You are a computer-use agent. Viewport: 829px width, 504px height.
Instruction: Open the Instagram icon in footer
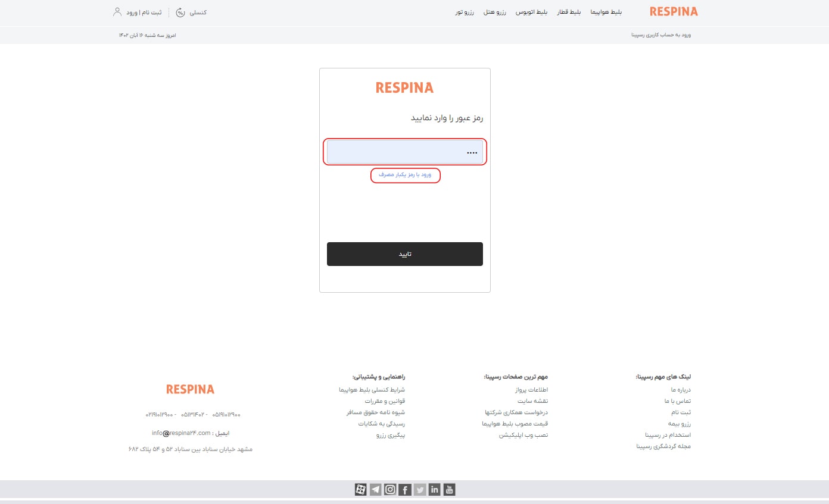pos(390,489)
